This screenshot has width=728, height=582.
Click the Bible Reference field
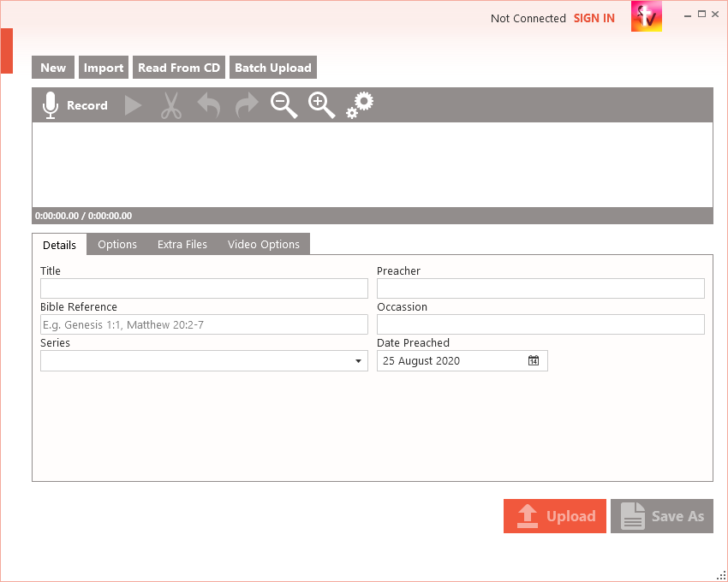[204, 324]
